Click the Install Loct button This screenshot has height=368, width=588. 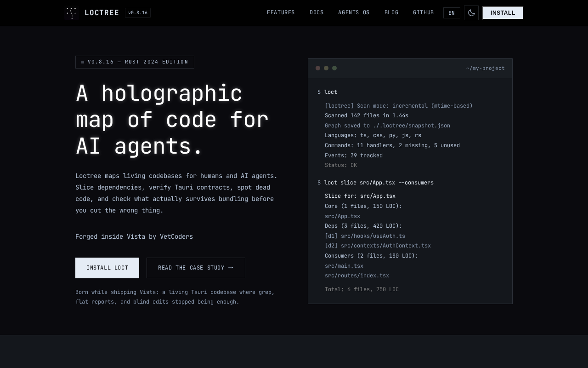point(107,268)
